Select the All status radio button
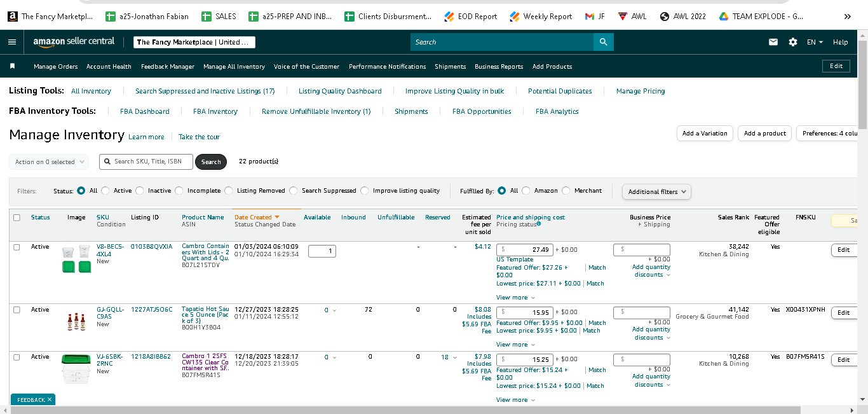 81,191
